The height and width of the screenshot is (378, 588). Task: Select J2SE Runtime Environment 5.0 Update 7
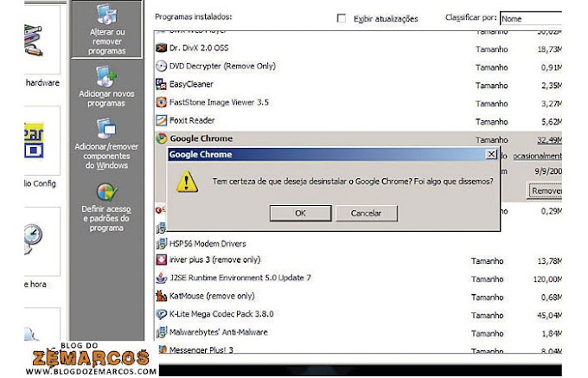point(240,278)
